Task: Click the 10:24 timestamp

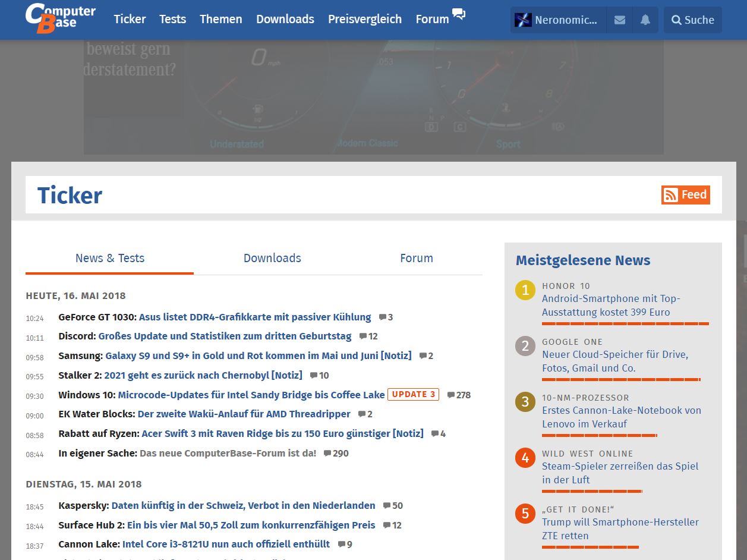Action: coord(34,319)
